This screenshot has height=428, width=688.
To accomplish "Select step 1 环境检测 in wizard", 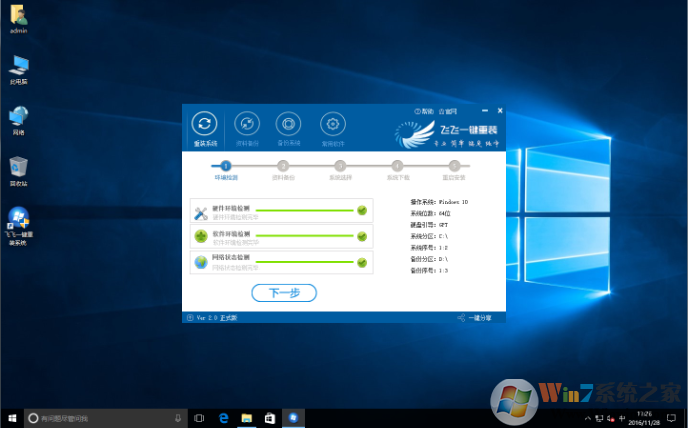I will pyautogui.click(x=226, y=166).
